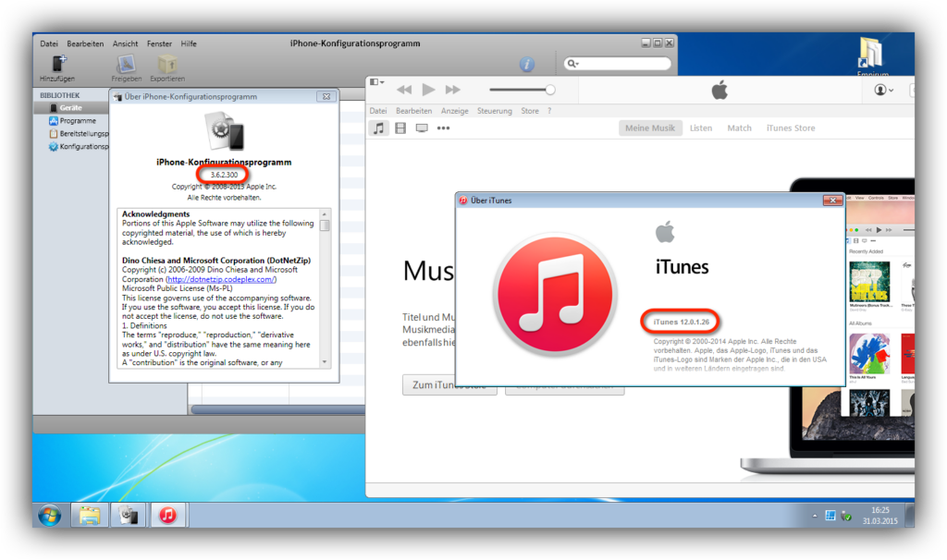Click version text 3.6.2.300
This screenshot has width=947, height=560.
coord(224,175)
